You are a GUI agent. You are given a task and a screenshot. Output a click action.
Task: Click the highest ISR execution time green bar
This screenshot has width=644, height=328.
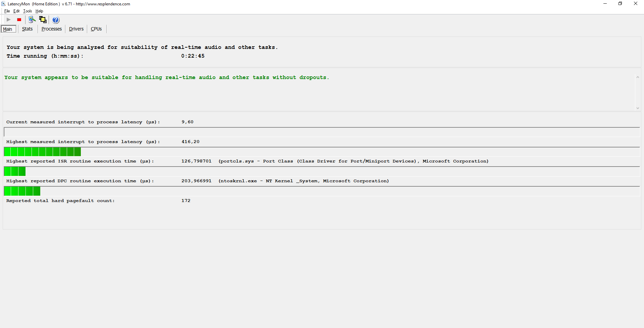point(15,172)
